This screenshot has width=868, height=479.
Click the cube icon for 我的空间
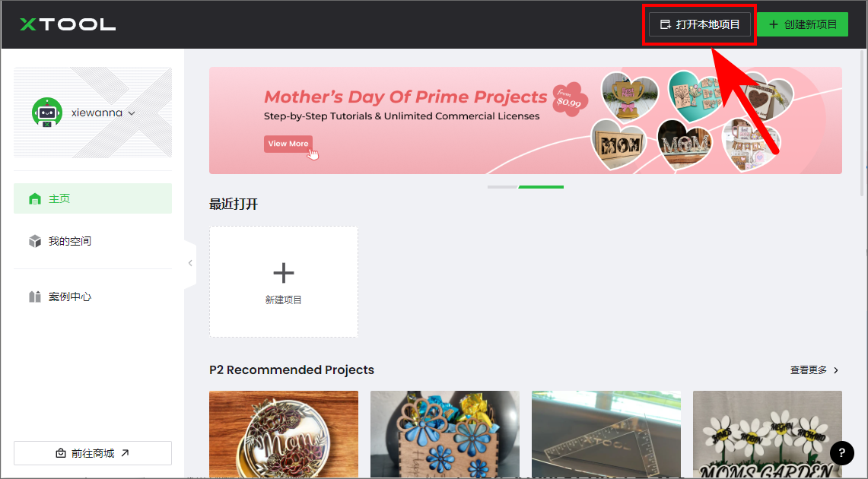(35, 241)
